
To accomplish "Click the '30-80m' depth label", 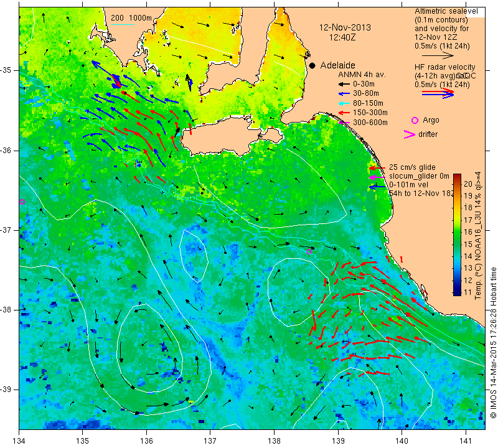I will pyautogui.click(x=366, y=93).
